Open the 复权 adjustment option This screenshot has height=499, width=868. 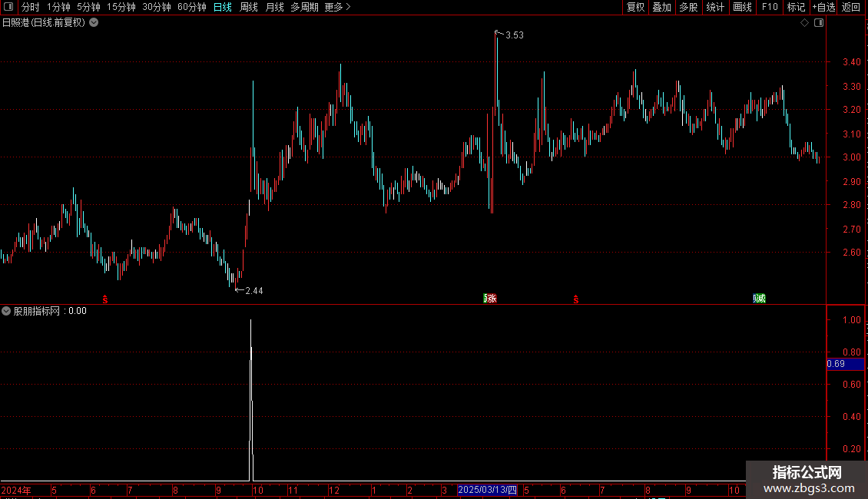coord(635,7)
